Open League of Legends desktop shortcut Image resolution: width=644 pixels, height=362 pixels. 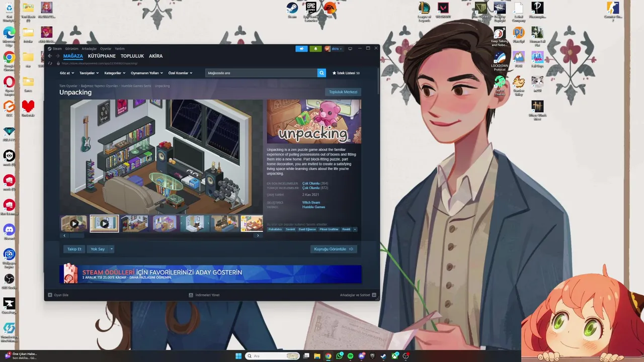(x=424, y=11)
